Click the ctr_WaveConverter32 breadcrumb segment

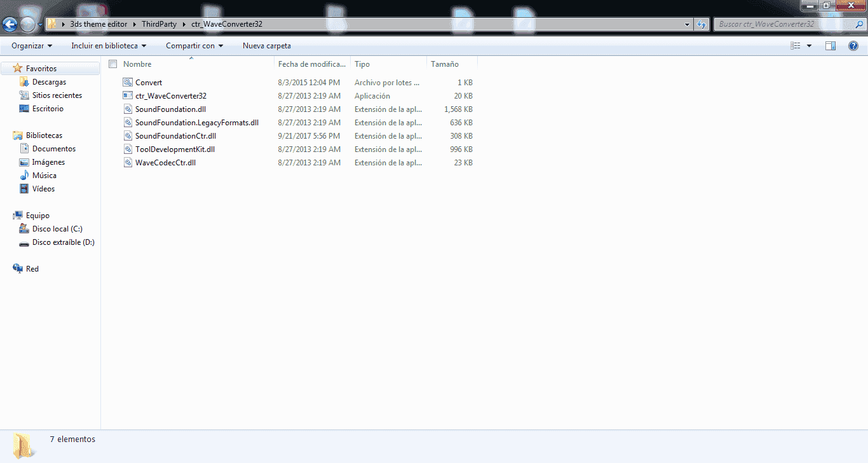click(227, 24)
